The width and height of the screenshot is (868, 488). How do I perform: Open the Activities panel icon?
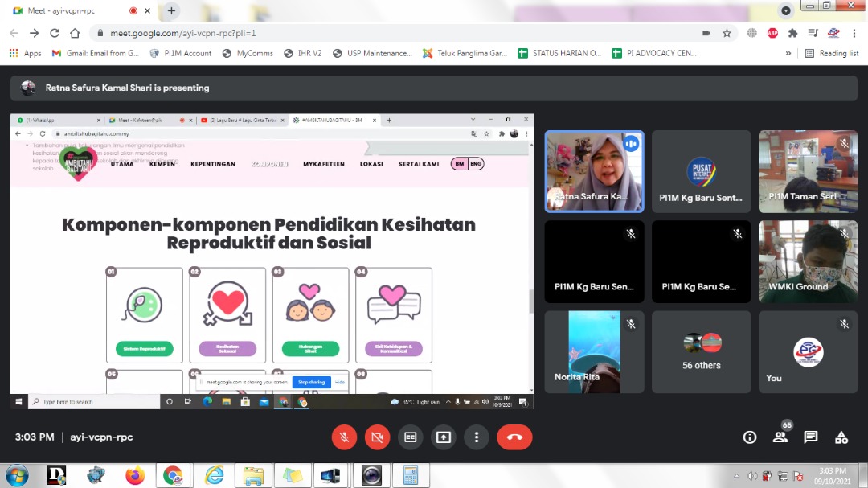click(x=841, y=437)
